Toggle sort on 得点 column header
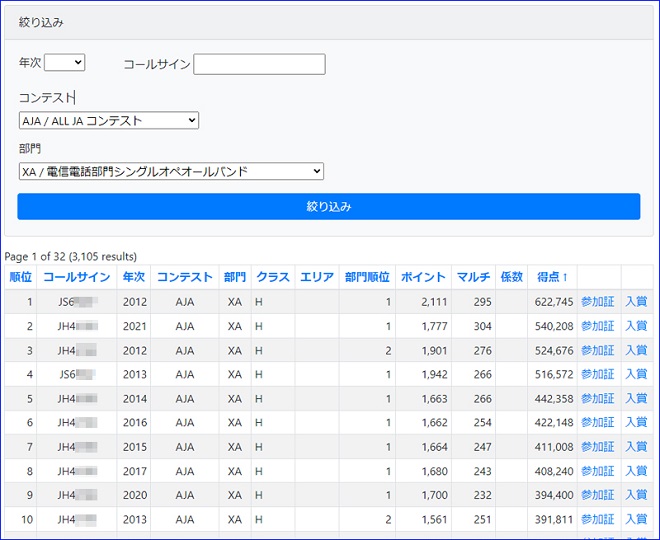Viewport: 660px width, 540px height. pos(552,277)
